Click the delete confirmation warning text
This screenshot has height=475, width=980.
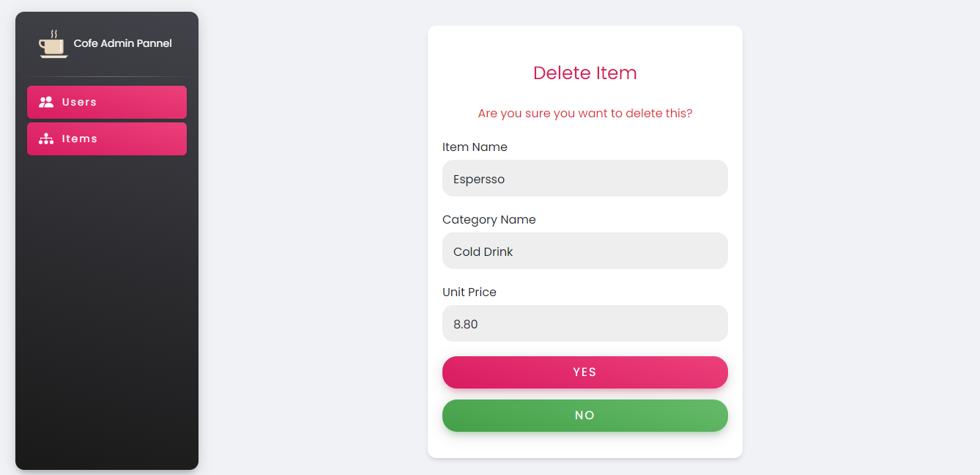tap(585, 114)
